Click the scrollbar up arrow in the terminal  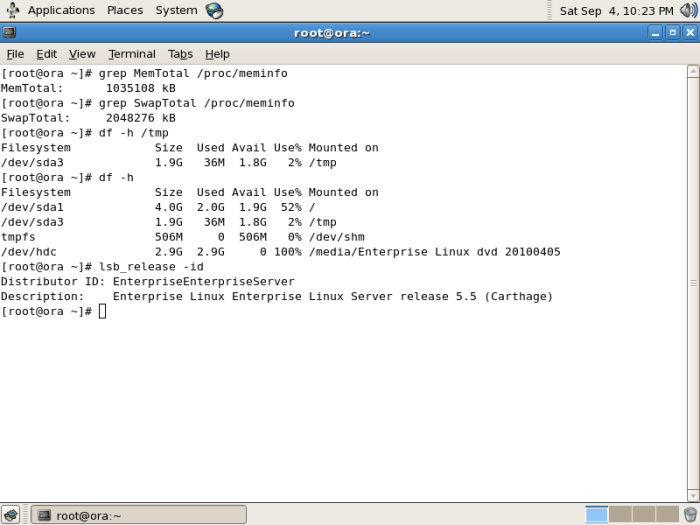click(693, 71)
